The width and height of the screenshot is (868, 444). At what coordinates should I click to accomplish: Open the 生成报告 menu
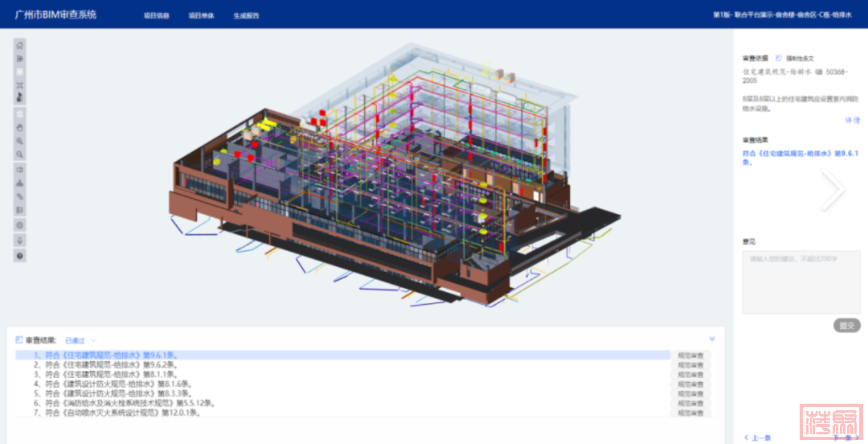click(246, 15)
